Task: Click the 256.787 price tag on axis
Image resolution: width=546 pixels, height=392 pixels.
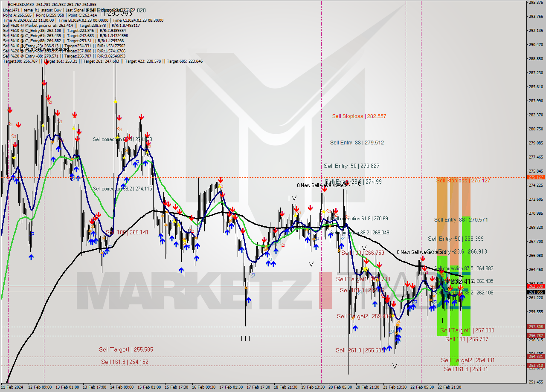Action: tap(536, 335)
